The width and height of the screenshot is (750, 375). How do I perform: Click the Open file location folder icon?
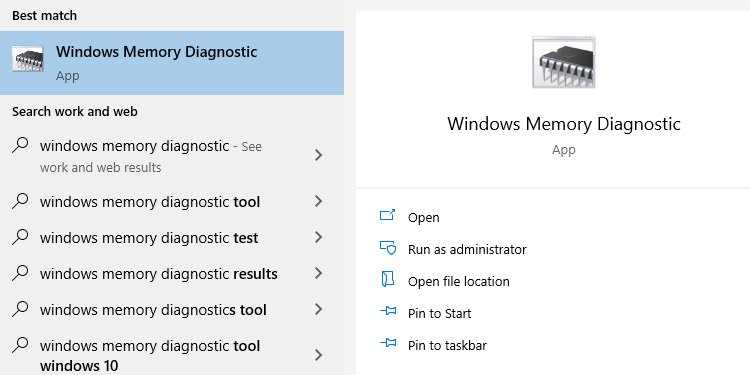387,279
